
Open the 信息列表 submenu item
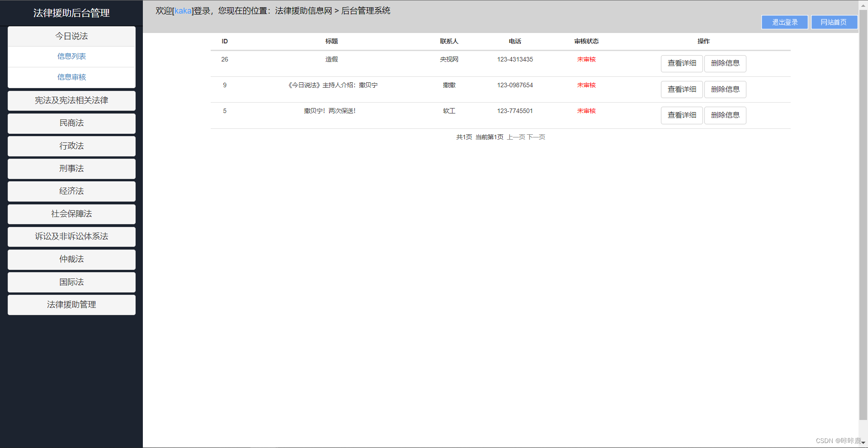pos(71,57)
